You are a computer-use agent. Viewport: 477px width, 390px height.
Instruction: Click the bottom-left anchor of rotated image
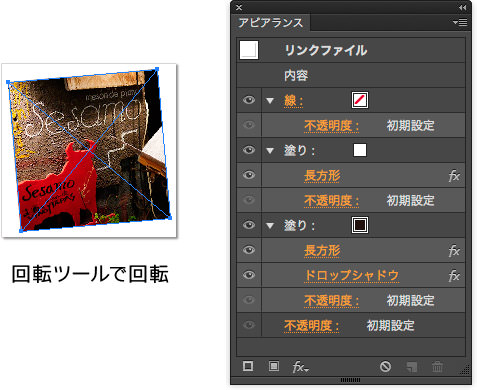click(x=21, y=230)
